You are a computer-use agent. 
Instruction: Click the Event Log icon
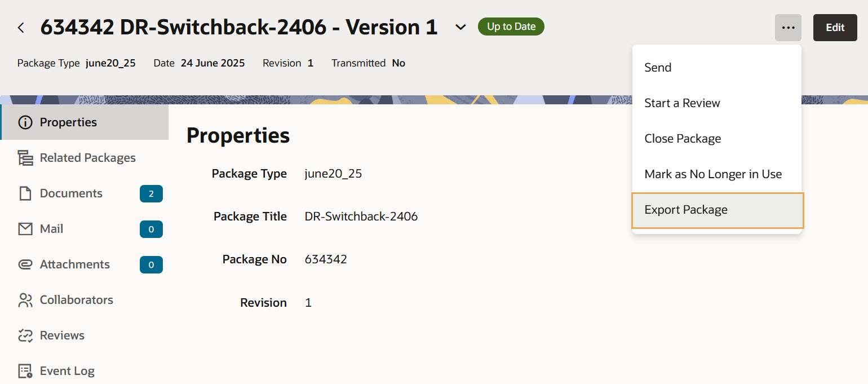(x=25, y=371)
